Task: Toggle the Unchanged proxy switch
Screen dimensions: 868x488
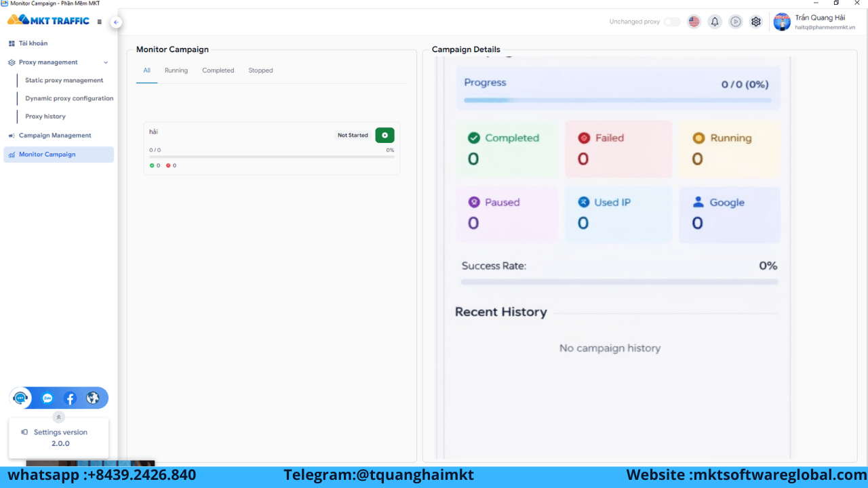Action: 671,22
